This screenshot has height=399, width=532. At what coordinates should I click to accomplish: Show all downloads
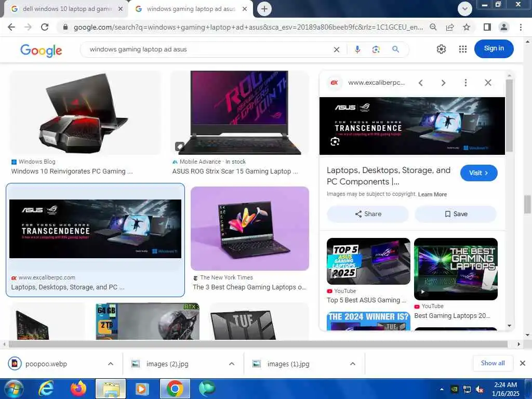coord(493,363)
